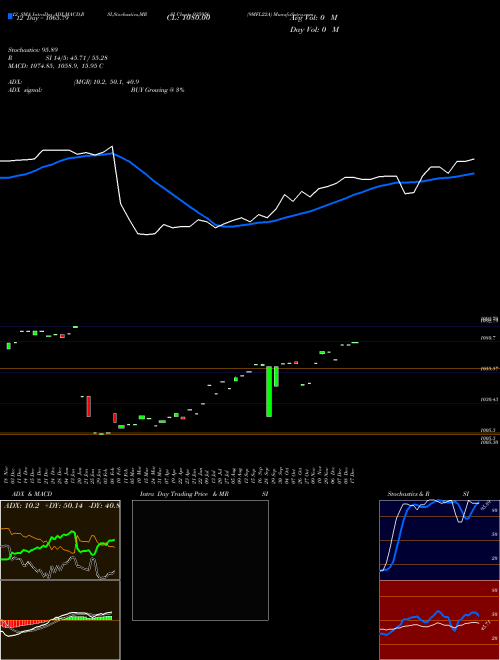Click the ADX (MGR) 10.2, 50.1, 40.9 values
Image resolution: width=500 pixels, height=660 pixels.
coord(106,82)
